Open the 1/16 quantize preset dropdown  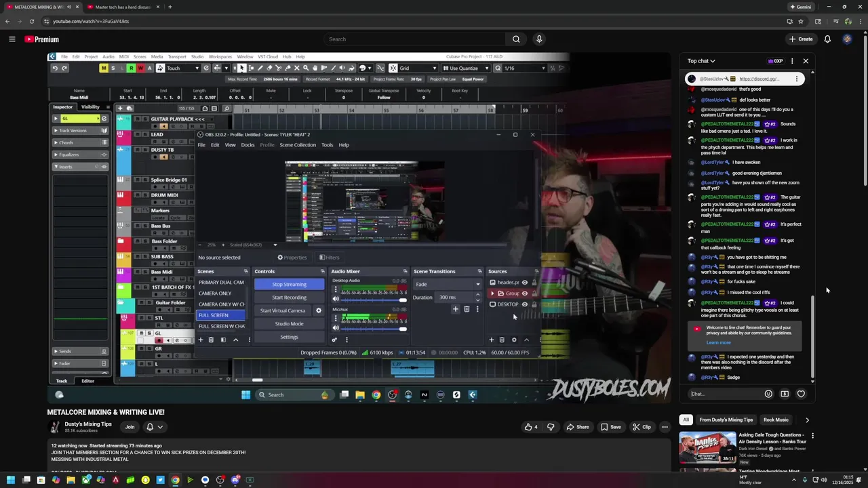pos(524,68)
